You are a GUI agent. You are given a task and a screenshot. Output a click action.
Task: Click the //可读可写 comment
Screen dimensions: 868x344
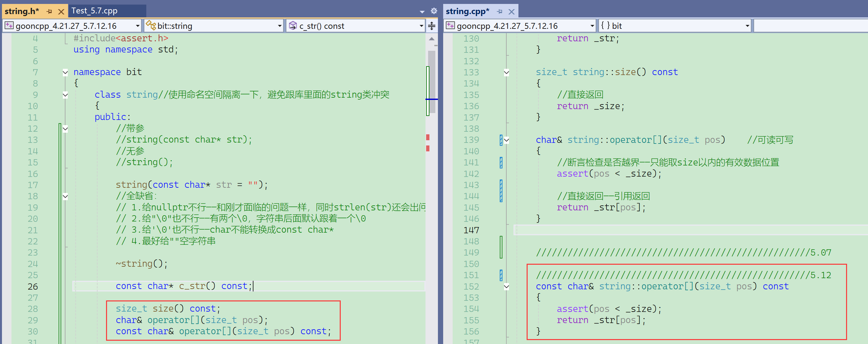tap(770, 140)
